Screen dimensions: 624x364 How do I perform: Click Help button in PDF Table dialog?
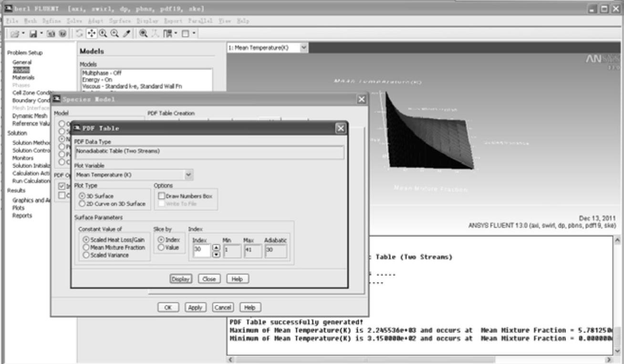click(x=238, y=279)
